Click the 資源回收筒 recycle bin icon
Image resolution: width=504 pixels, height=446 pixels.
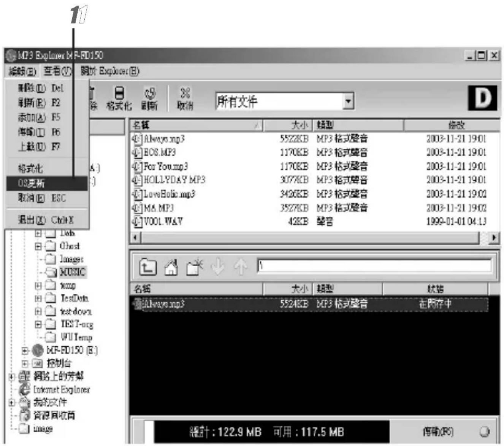(x=25, y=415)
